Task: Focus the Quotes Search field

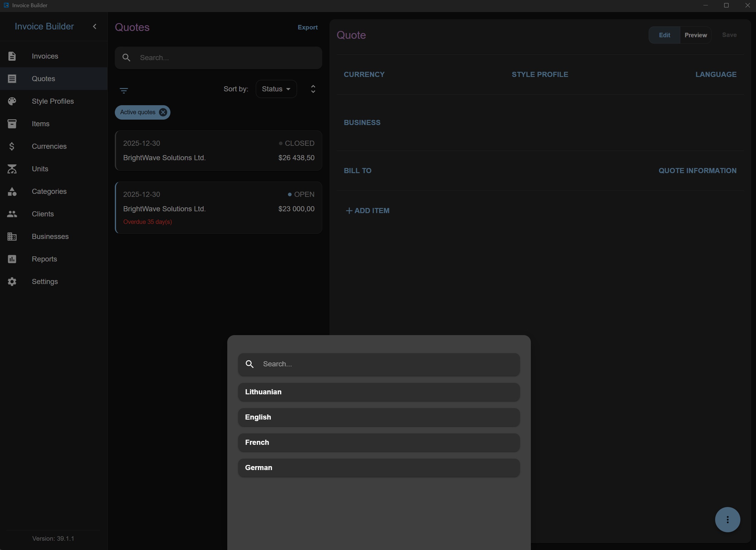Action: click(x=218, y=58)
